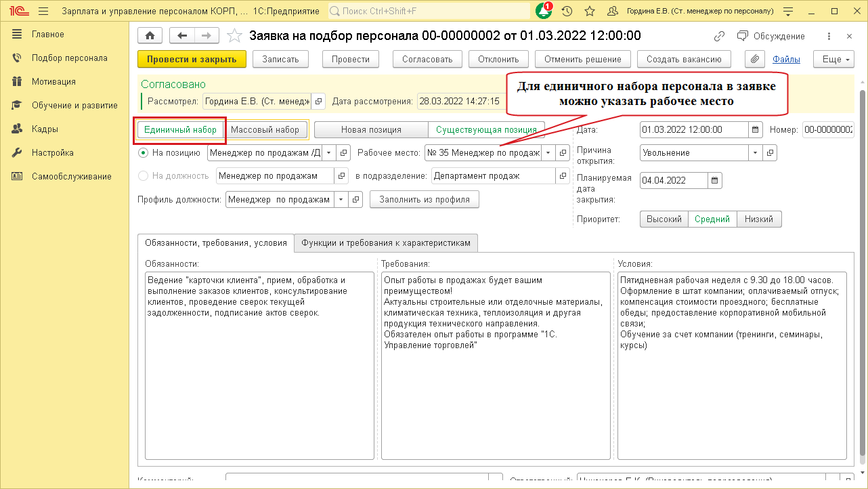Add form to favorites with star icon
Viewport: 868px width, 489px height.
[x=234, y=36]
